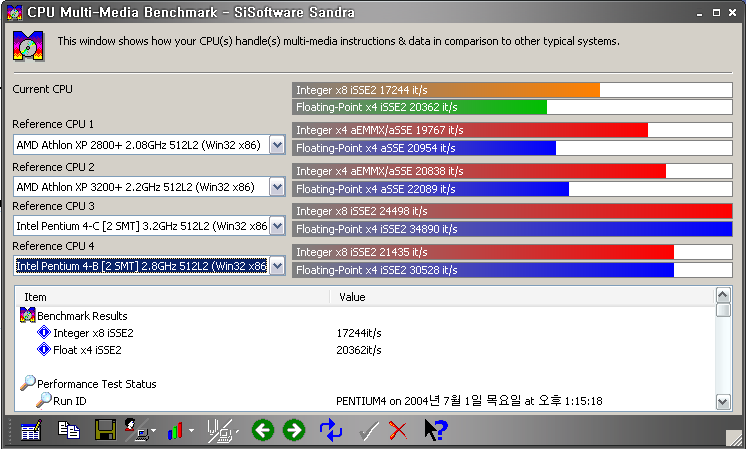Click the results list scroll down arrow

click(723, 402)
